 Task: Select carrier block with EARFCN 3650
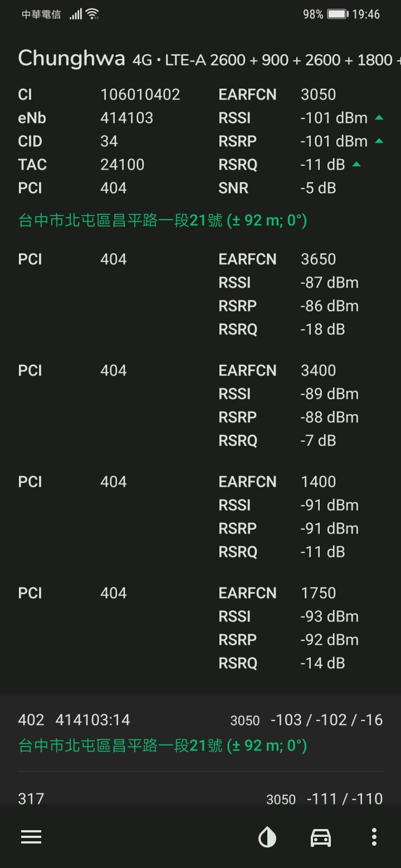coord(200,294)
